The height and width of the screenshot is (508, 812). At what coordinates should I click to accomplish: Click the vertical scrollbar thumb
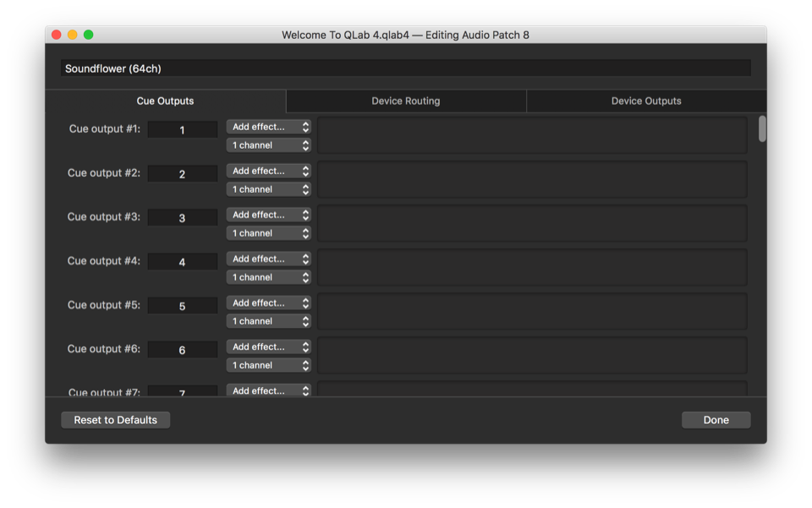[762, 128]
